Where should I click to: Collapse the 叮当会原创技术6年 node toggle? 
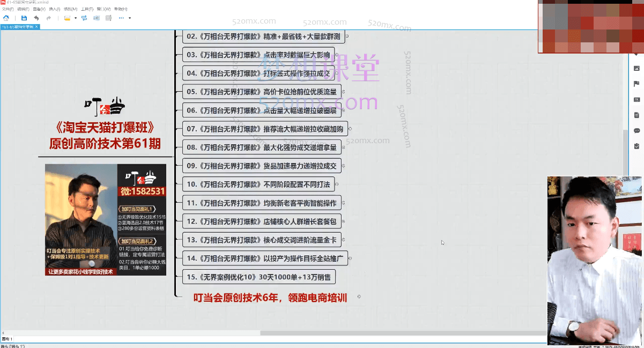pos(359,297)
